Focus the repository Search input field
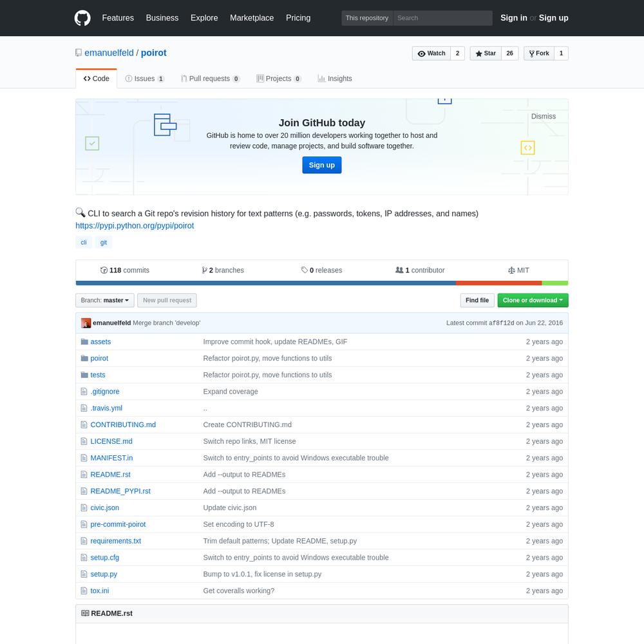This screenshot has height=644, width=644. [x=443, y=18]
